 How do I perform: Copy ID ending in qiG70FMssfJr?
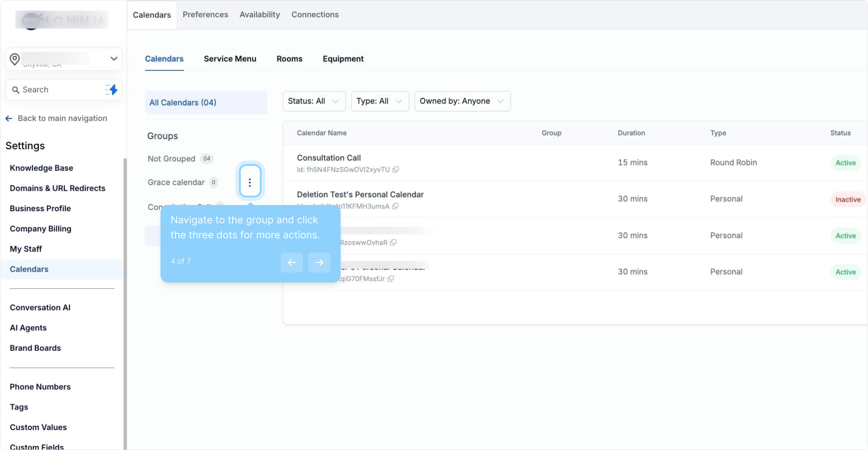[x=391, y=279]
